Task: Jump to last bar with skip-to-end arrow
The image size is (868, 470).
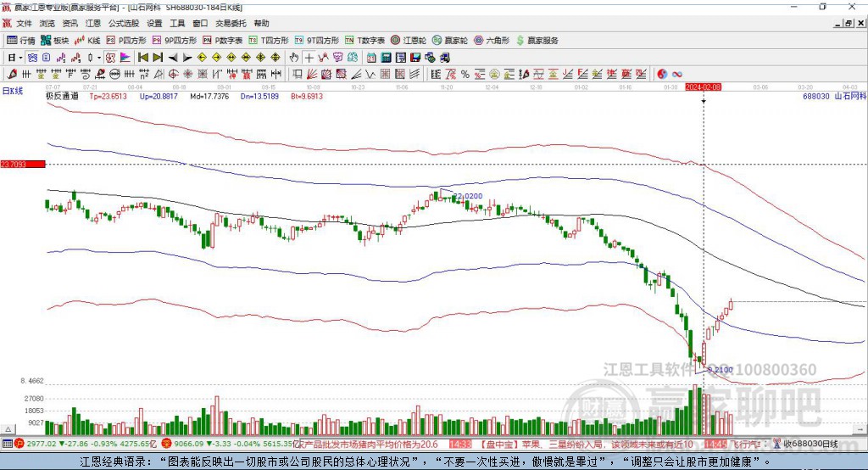Action: point(158,58)
